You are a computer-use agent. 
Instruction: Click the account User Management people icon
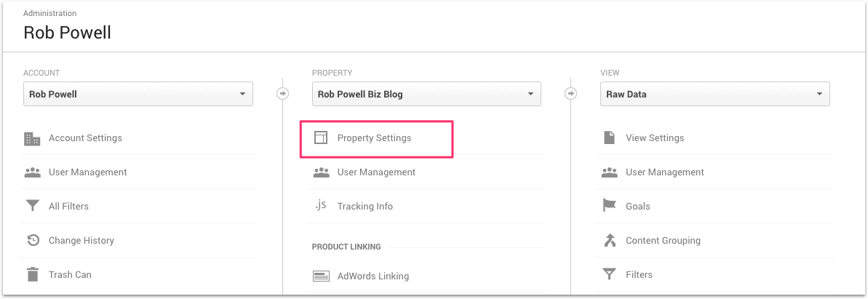[32, 172]
